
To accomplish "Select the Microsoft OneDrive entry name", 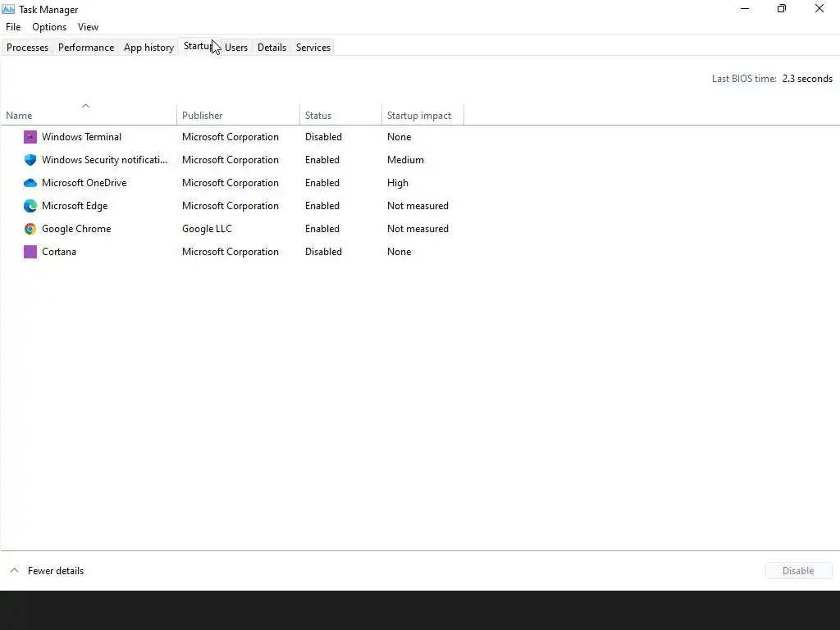I will (84, 183).
